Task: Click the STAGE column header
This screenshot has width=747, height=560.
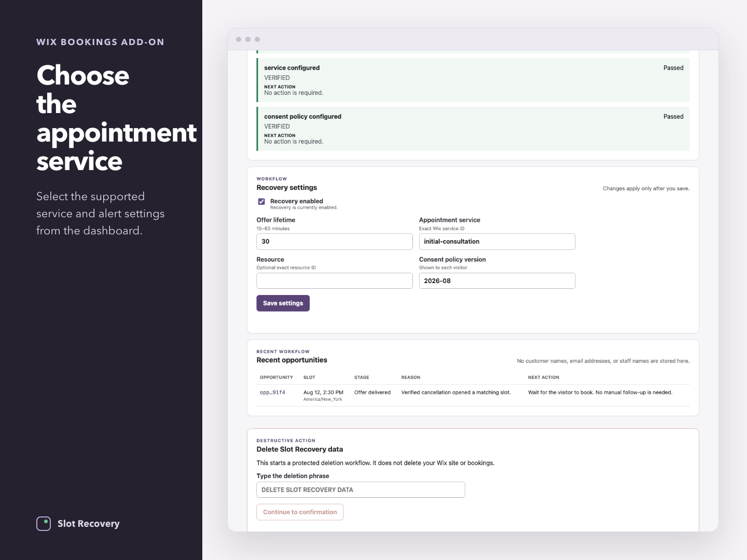Action: click(x=362, y=377)
